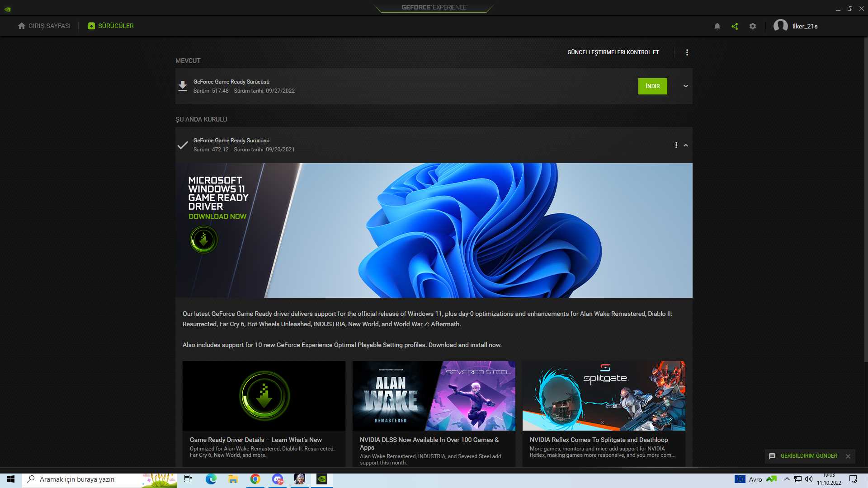Open the settings gear icon

pos(753,26)
